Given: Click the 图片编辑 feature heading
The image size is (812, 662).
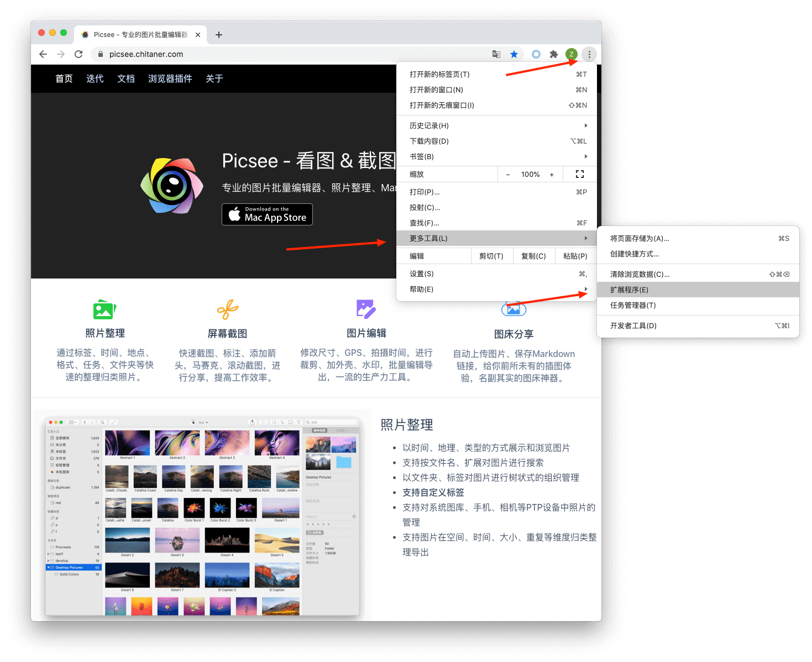Looking at the screenshot, I should pyautogui.click(x=366, y=333).
